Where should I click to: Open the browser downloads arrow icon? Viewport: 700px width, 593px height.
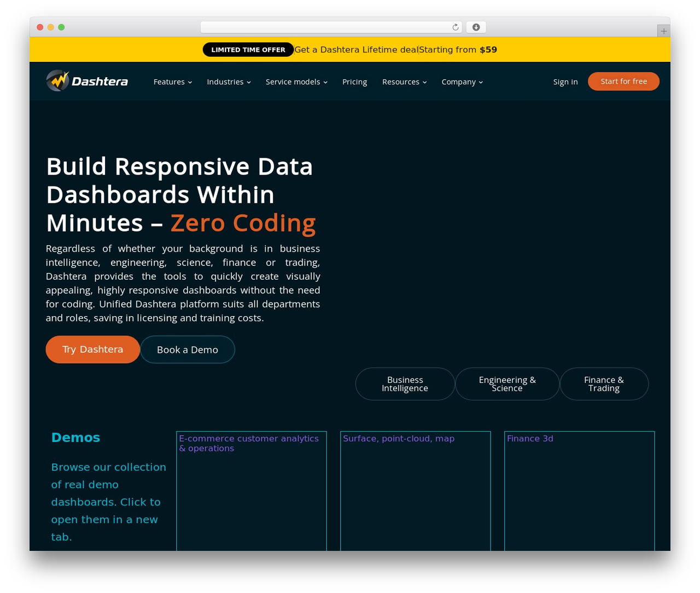pyautogui.click(x=476, y=27)
